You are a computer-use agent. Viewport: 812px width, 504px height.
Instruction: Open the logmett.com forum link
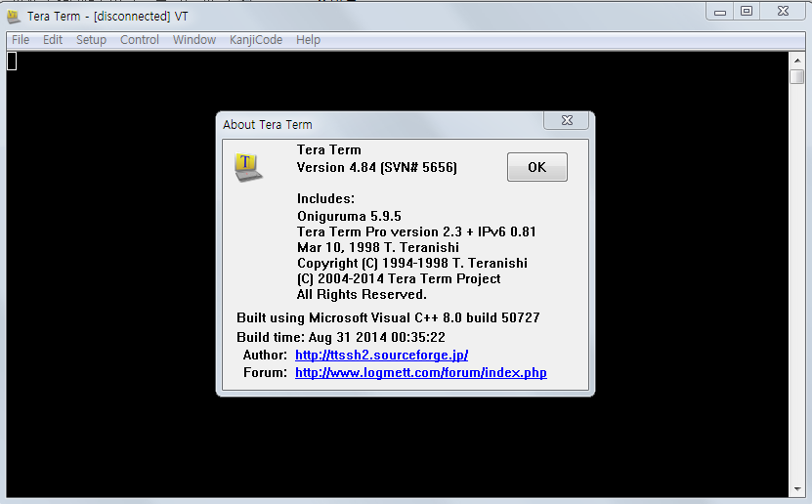(x=421, y=372)
